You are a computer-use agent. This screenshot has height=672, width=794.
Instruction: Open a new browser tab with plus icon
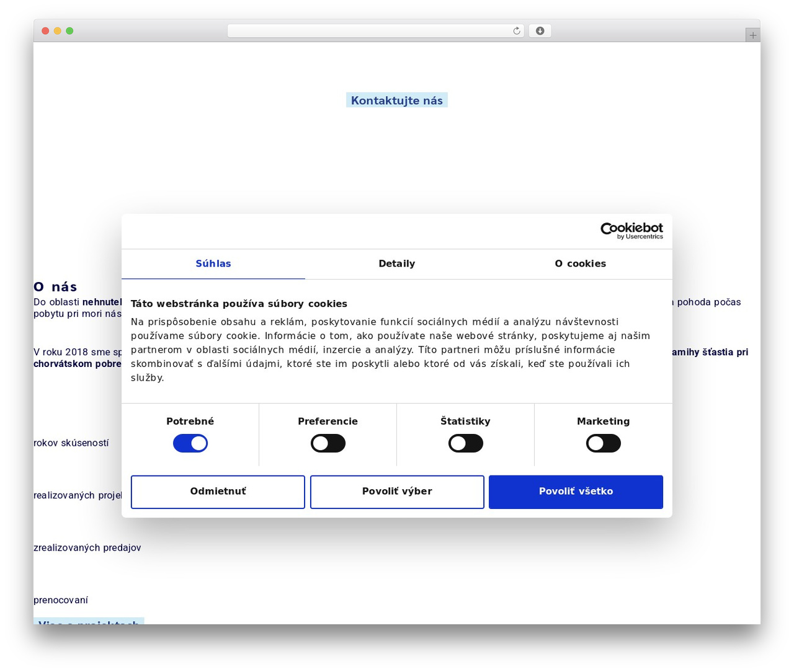coord(752,35)
